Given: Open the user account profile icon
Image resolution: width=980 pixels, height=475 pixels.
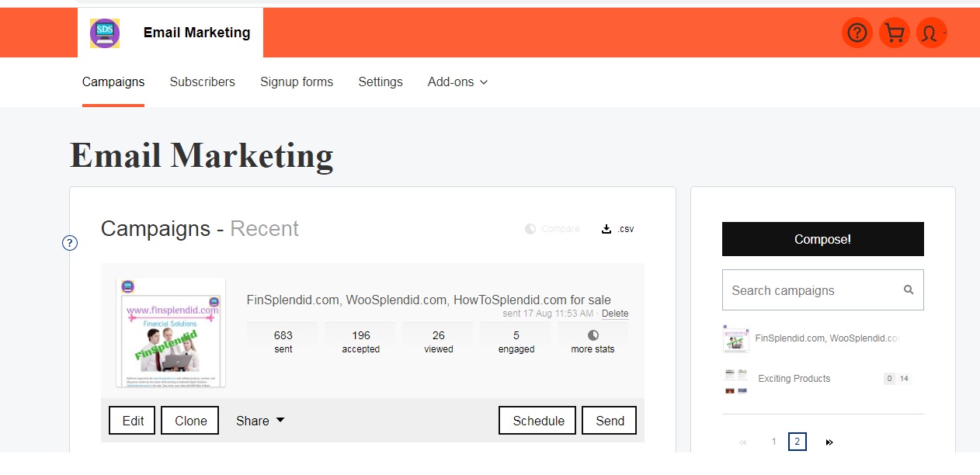Looking at the screenshot, I should (932, 33).
